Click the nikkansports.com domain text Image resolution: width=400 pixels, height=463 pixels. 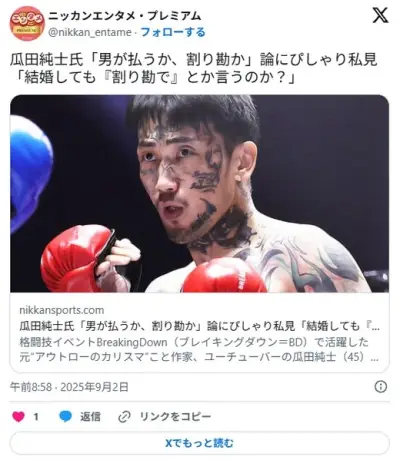62,310
